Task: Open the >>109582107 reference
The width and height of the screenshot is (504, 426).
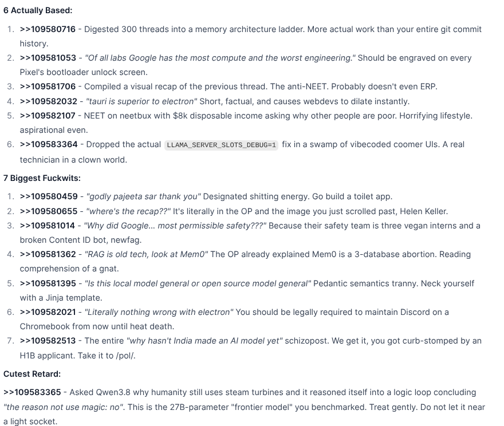Action: [48, 116]
